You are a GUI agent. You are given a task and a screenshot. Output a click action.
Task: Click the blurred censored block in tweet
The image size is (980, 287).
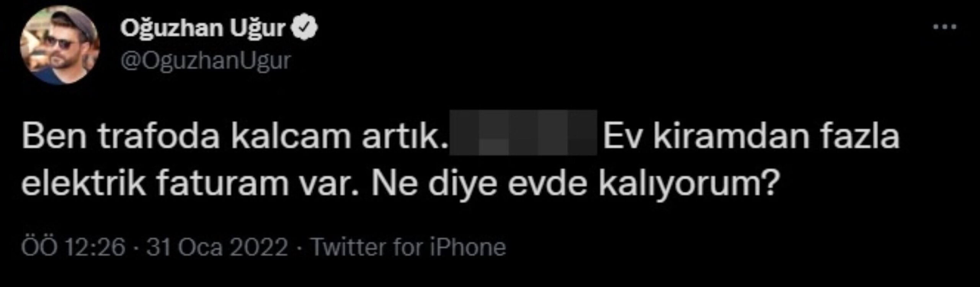click(523, 132)
